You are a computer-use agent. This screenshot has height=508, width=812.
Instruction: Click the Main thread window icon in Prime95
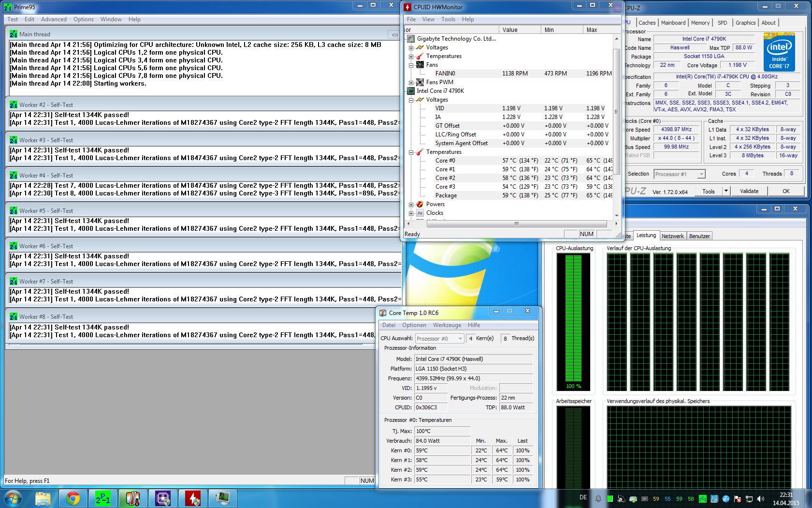coord(14,34)
